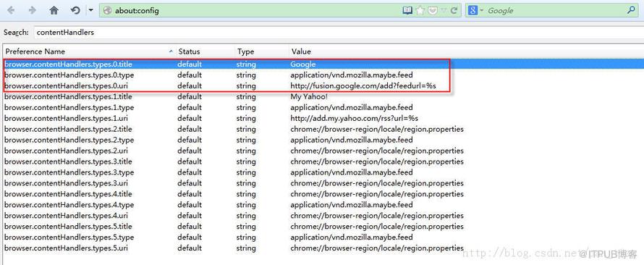The width and height of the screenshot is (644, 265).
Task: Sort by the Type column header
Action: click(x=261, y=51)
